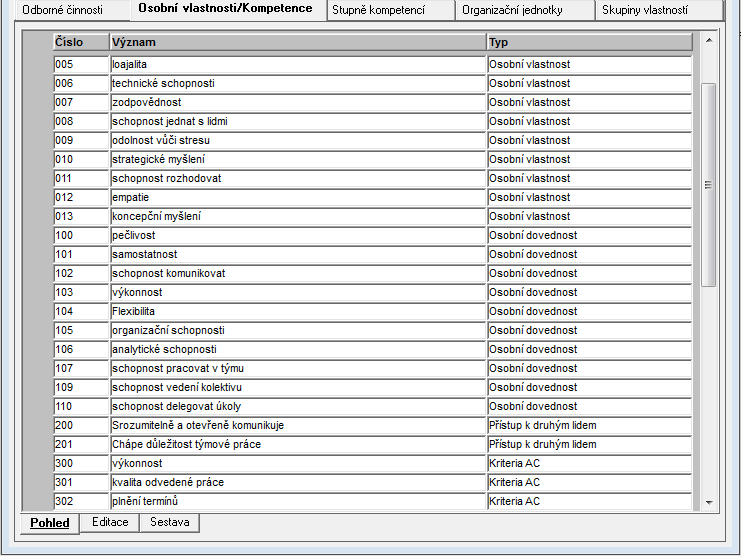This screenshot has width=741, height=557.
Task: Select the cell "schopnost vedení kolektivu"
Action: [298, 387]
